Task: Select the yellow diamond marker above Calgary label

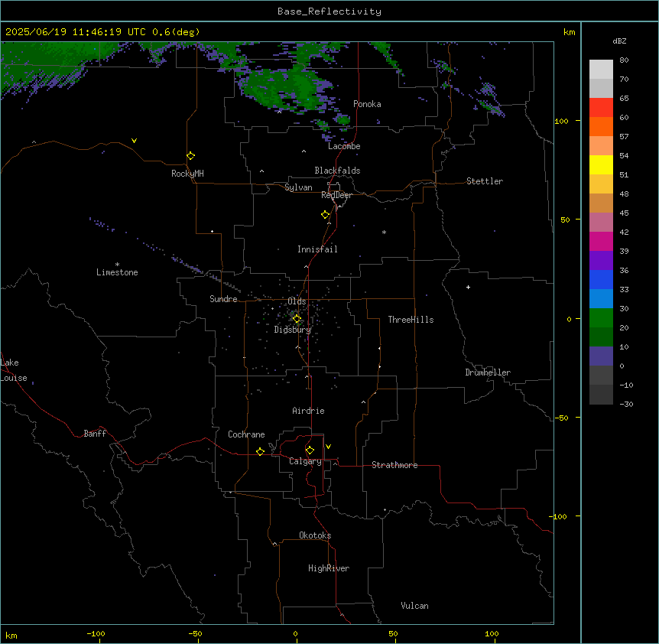Action: tap(310, 450)
